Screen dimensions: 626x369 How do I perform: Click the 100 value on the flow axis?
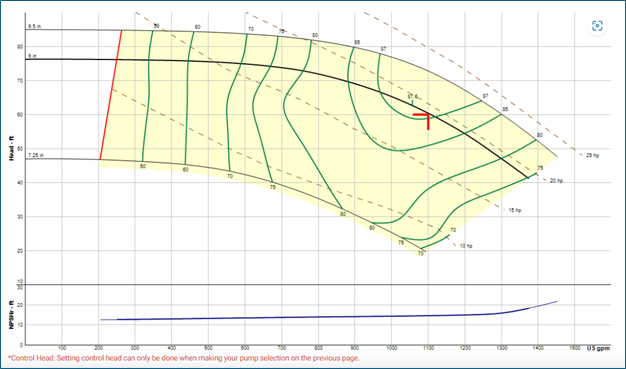(x=62, y=348)
